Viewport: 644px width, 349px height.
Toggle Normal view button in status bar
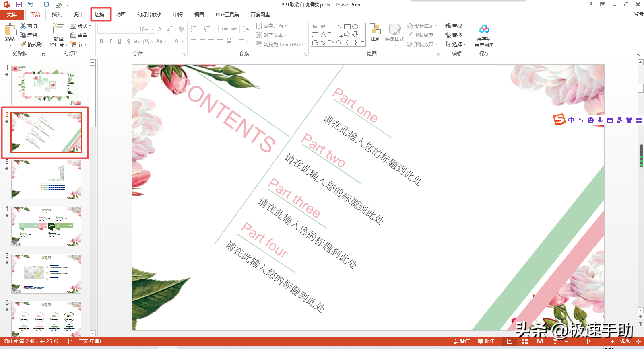[510, 341]
